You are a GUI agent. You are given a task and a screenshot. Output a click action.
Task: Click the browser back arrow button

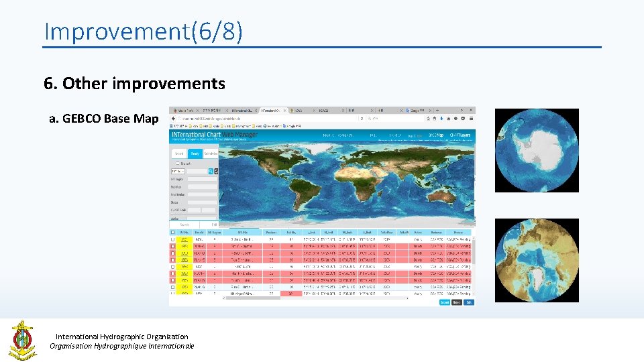click(173, 119)
